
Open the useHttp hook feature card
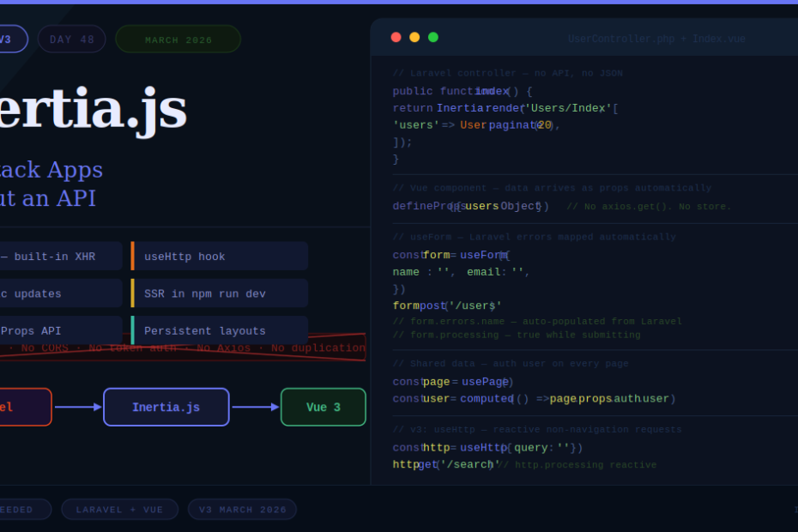click(220, 256)
